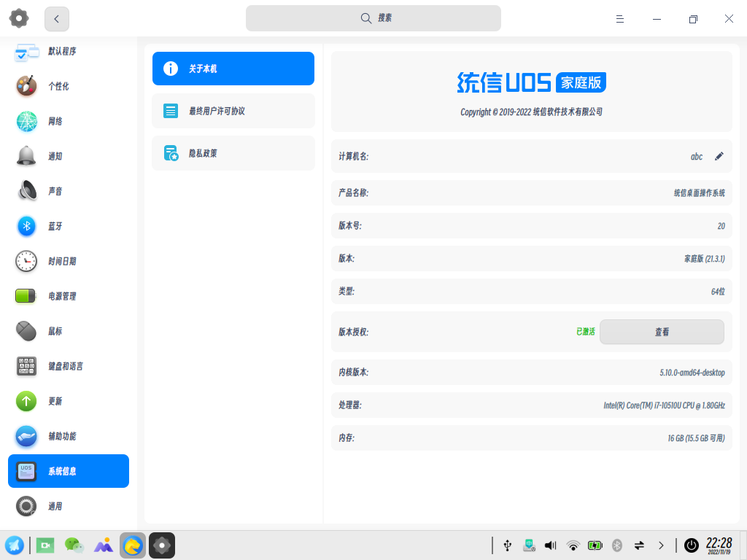Select the 关于本机 tab

(x=233, y=69)
